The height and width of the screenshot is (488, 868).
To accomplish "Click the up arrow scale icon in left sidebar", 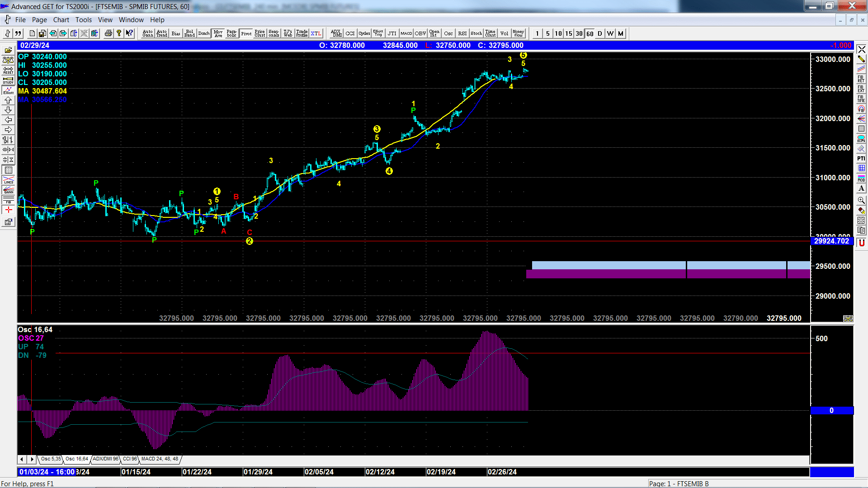I will click(8, 100).
